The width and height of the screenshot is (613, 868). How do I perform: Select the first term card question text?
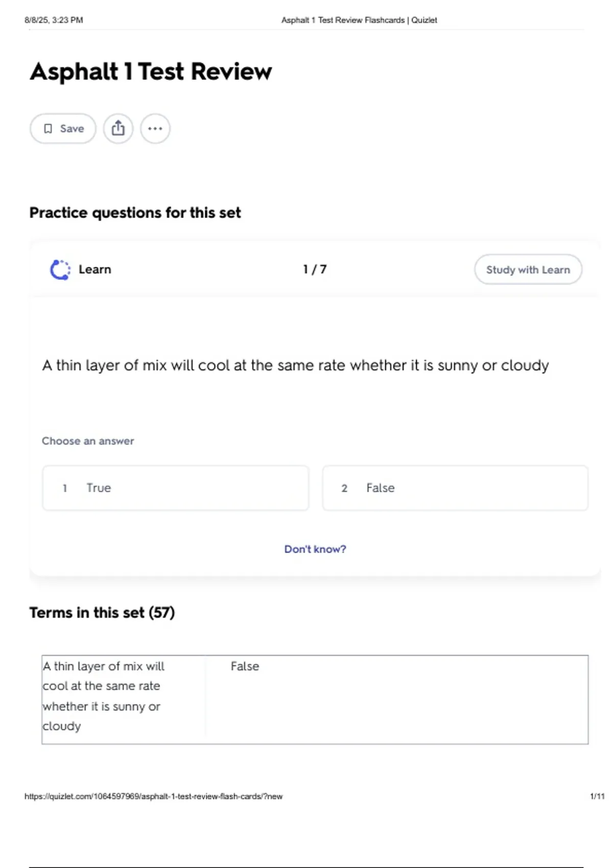(x=104, y=696)
